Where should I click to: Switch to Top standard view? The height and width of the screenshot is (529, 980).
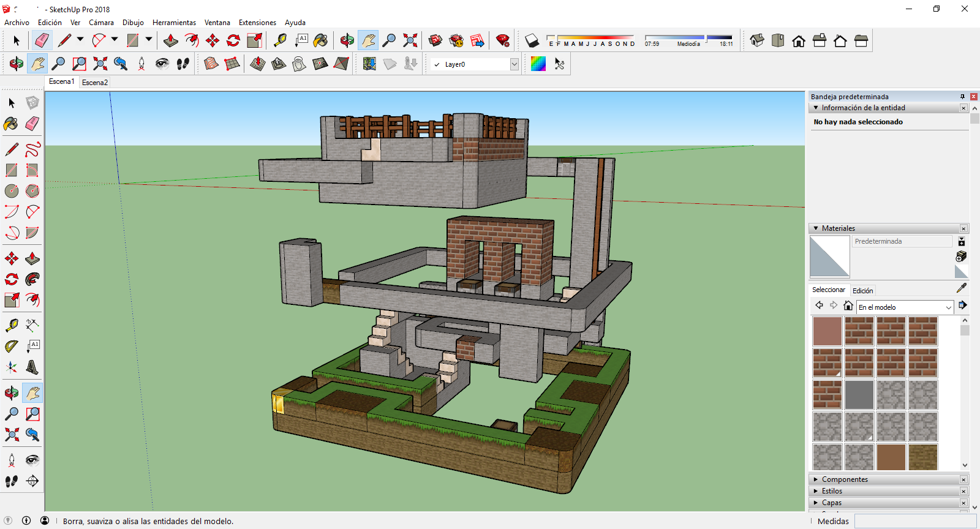(778, 40)
